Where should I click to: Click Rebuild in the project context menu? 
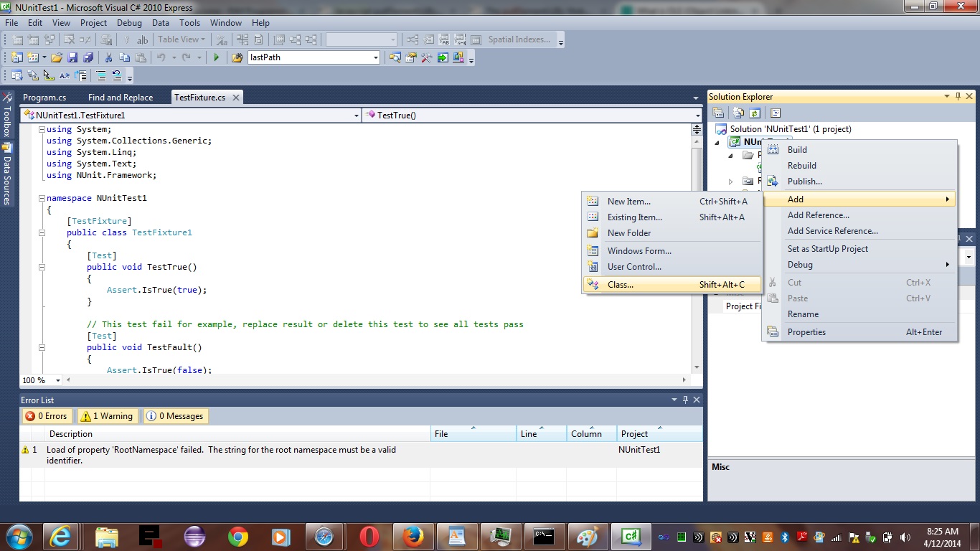801,166
